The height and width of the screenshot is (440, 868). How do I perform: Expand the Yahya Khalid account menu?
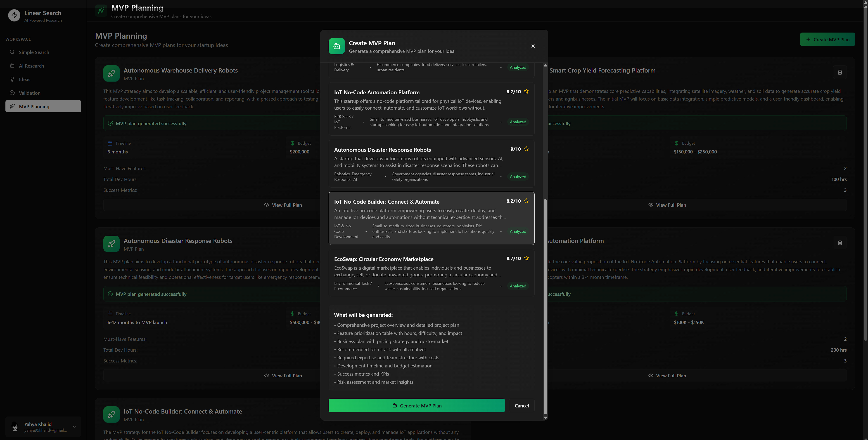[x=74, y=426]
